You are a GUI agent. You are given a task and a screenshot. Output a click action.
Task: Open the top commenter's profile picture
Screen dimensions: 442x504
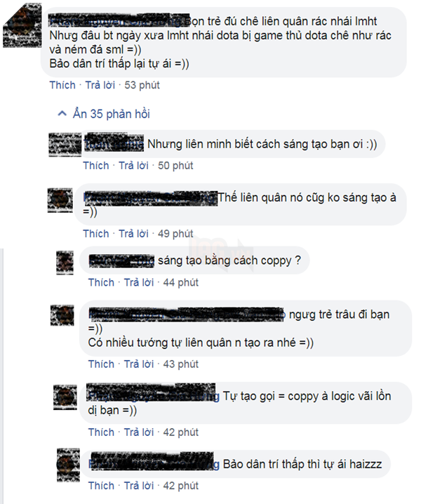point(22,26)
